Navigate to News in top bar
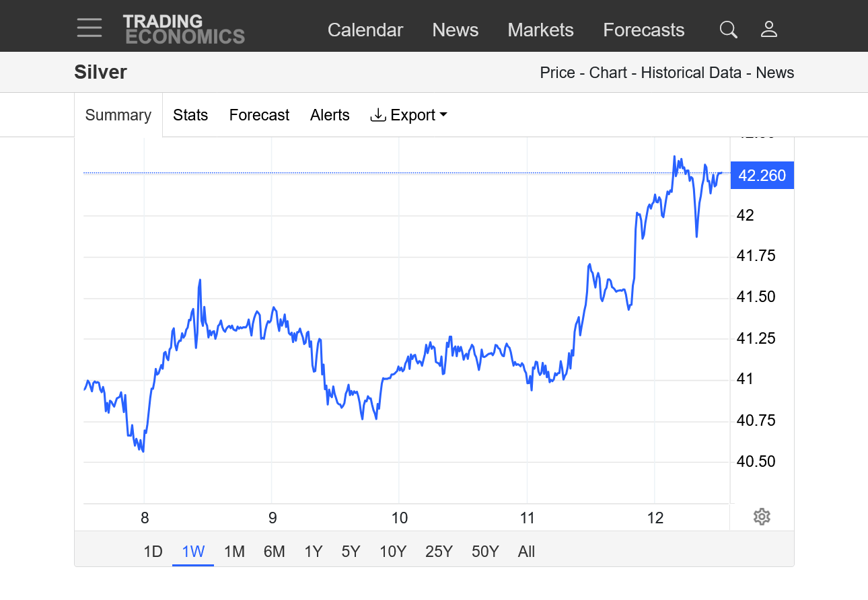This screenshot has width=868, height=600. tap(455, 30)
